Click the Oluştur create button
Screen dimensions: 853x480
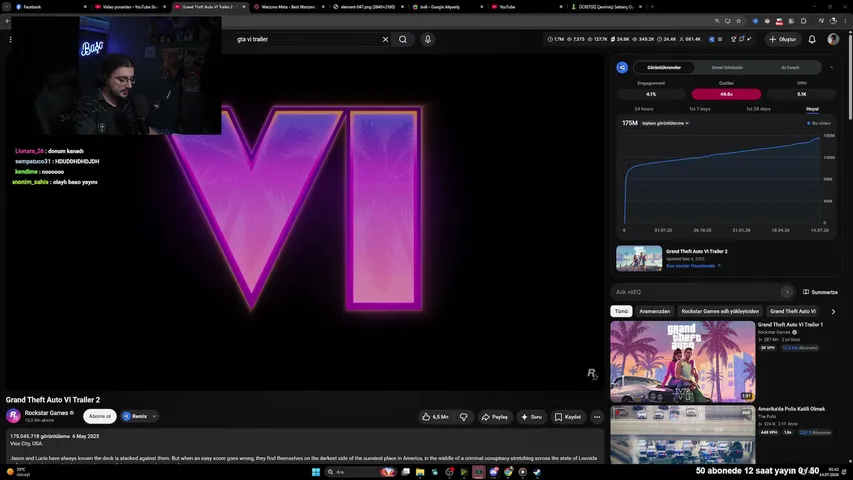click(x=782, y=39)
